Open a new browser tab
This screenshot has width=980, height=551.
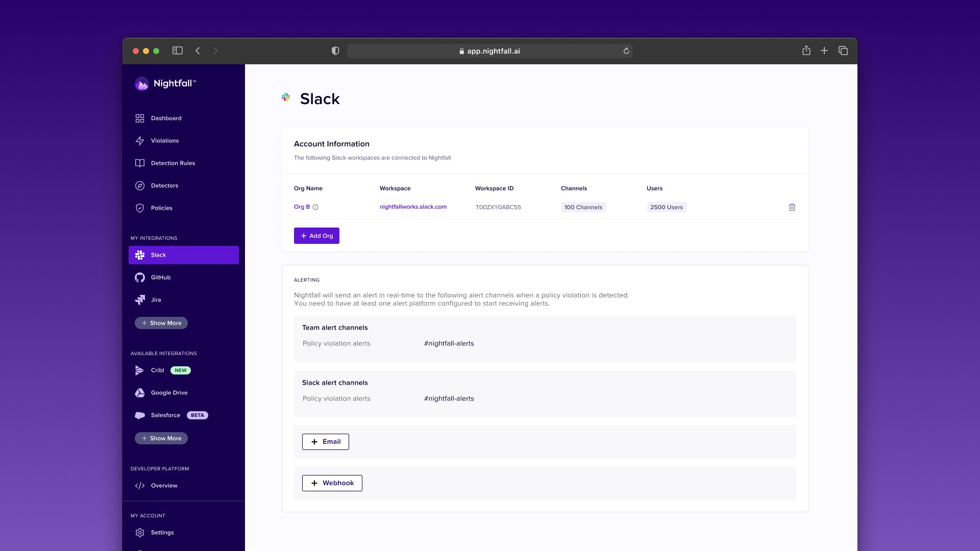coord(824,51)
